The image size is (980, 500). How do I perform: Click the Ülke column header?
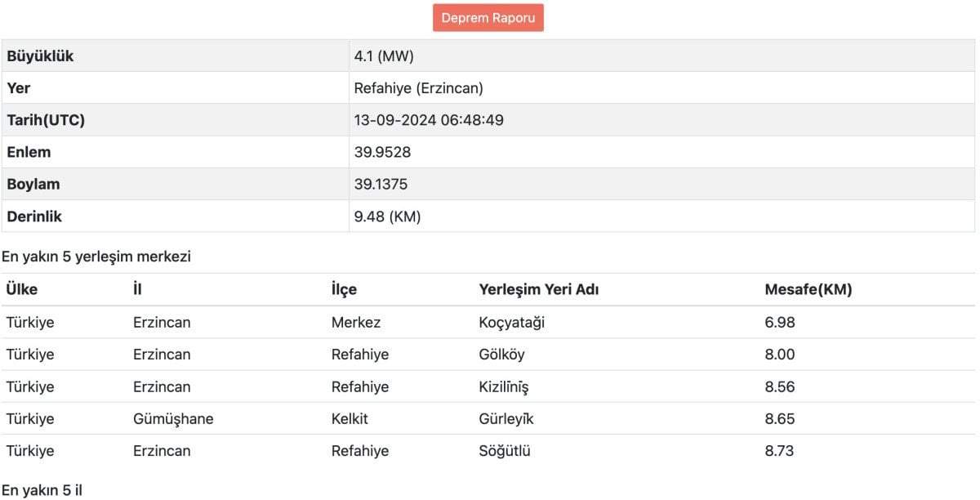(22, 290)
